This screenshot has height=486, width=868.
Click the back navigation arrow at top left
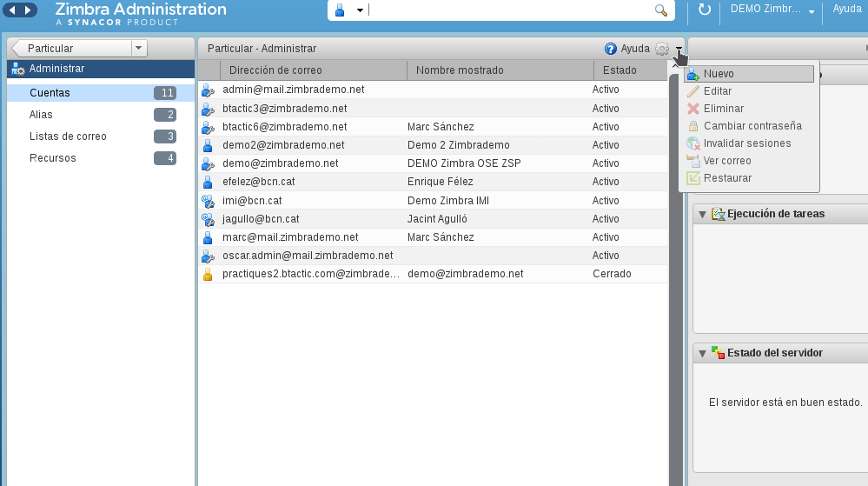point(11,10)
